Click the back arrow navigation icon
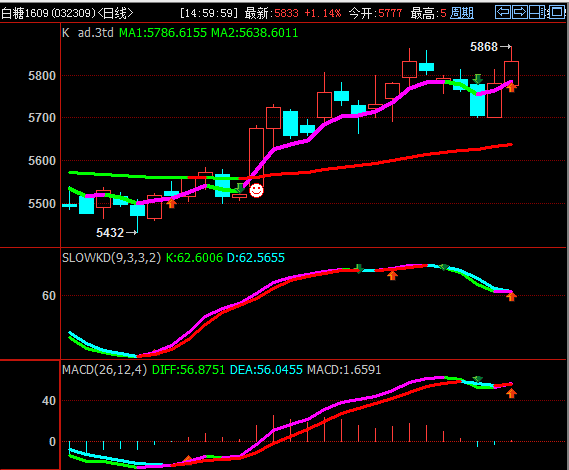The width and height of the screenshot is (569, 470). click(x=503, y=12)
